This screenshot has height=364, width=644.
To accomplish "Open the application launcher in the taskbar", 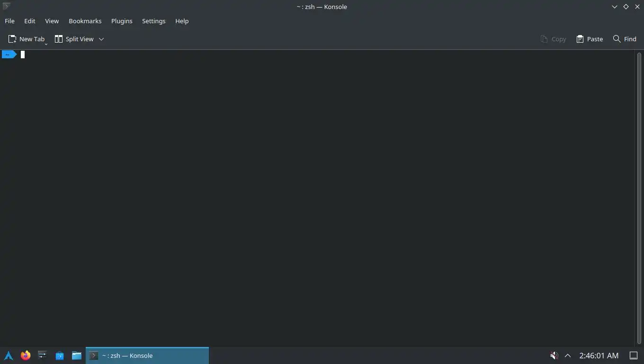I will [9, 355].
